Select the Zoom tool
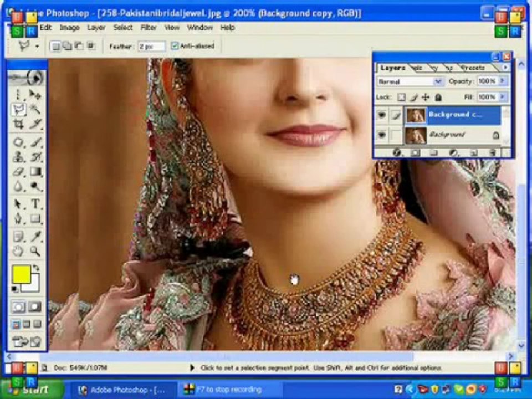 pos(35,251)
